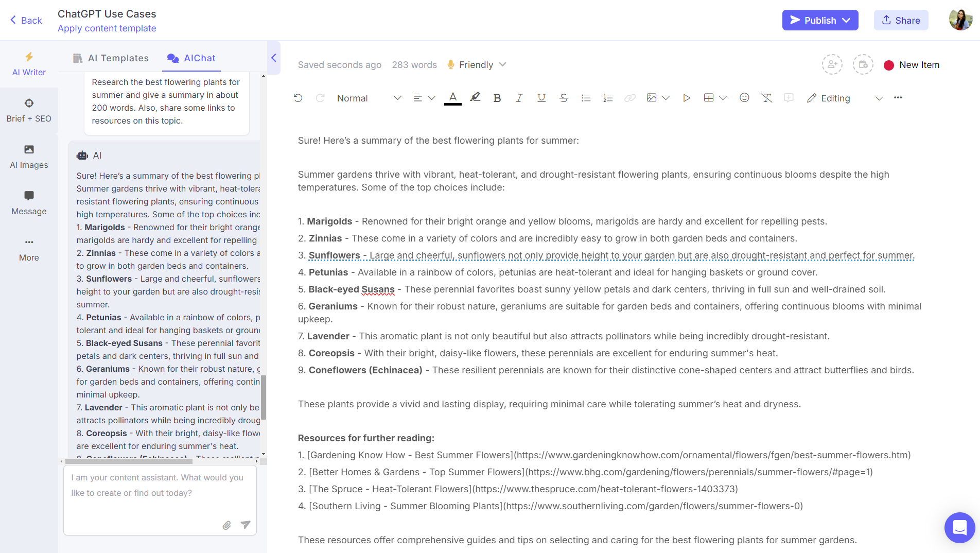The width and height of the screenshot is (980, 553).
Task: Insert an emoji into the document
Action: [744, 97]
